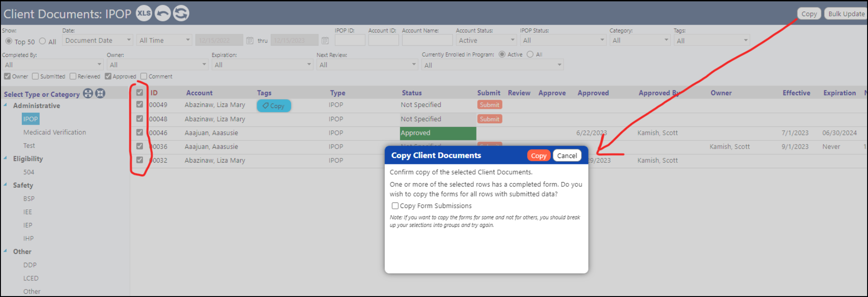This screenshot has height=297, width=868.
Task: Select the BSP category in tree
Action: [x=29, y=198]
